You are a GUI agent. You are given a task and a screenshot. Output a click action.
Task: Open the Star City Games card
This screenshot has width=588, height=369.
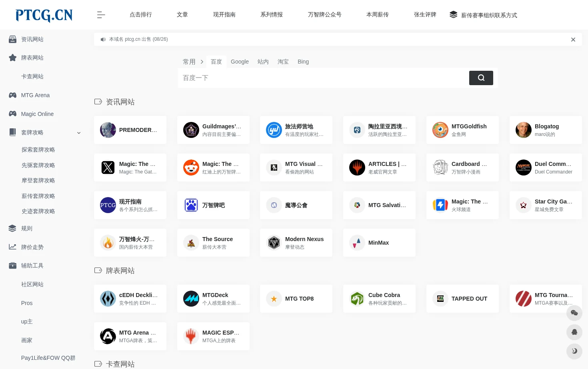[546, 205]
